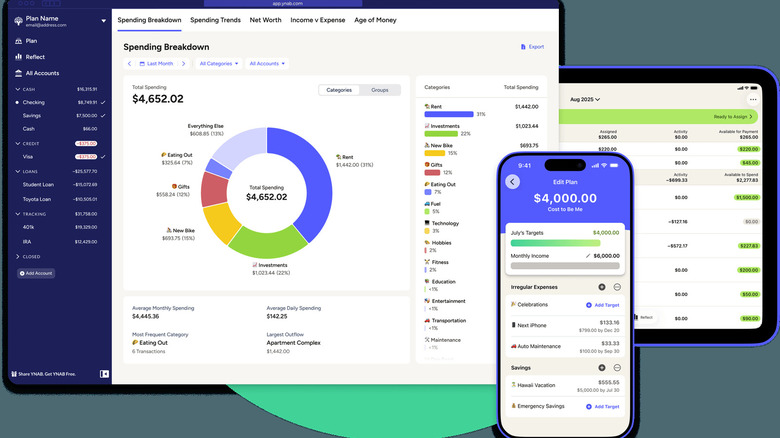Viewport: 780px width, 438px height.
Task: Click the Technology icon in list
Action: (x=427, y=223)
